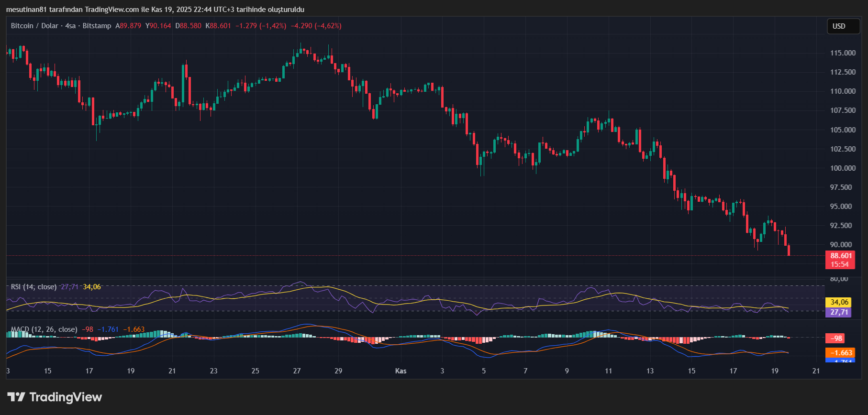
Task: Click the 15:54 candle countdown timer
Action: tap(840, 264)
